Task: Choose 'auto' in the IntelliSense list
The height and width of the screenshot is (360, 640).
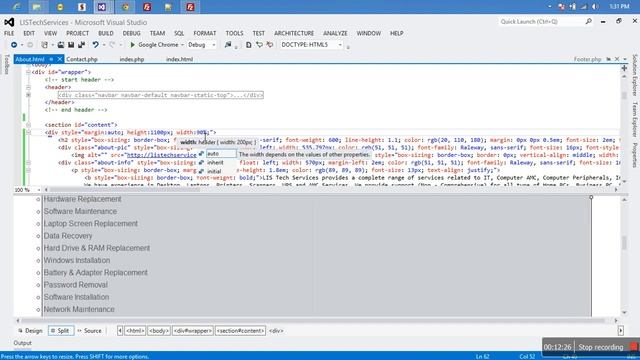Action: [x=220, y=154]
